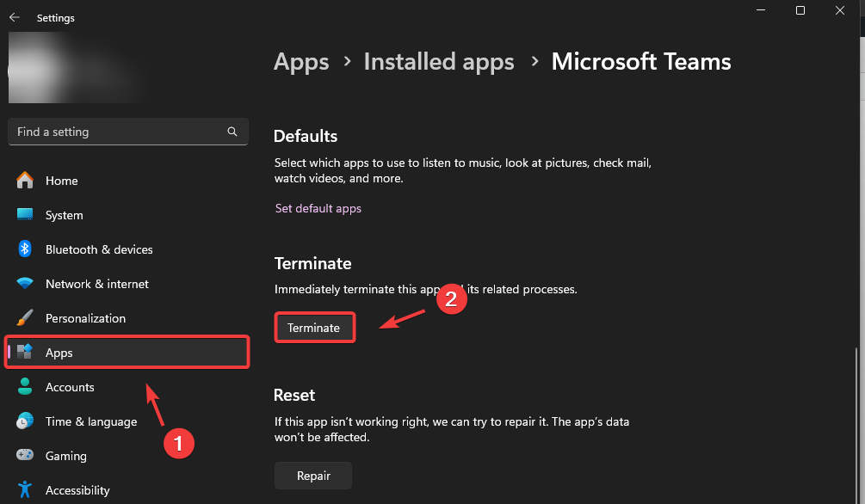Navigate to Installed apps breadcrumb
This screenshot has width=865, height=504.
(x=439, y=62)
